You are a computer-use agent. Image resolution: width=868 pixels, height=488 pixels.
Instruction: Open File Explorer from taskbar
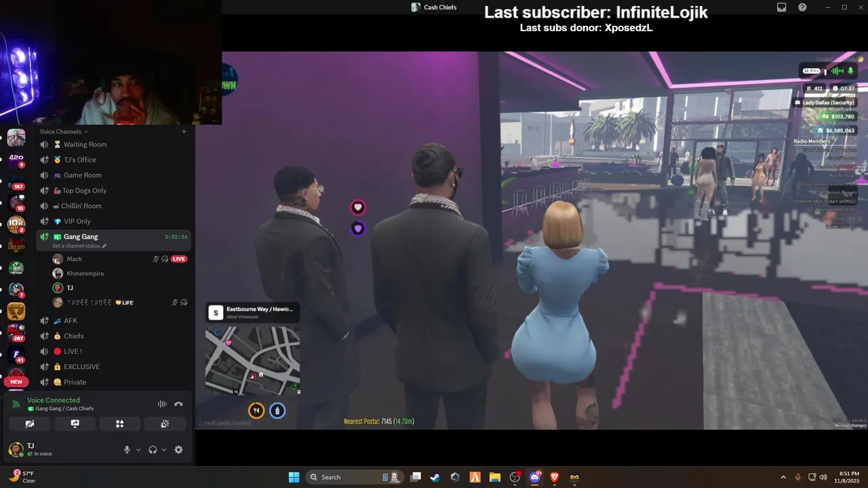[x=495, y=477]
